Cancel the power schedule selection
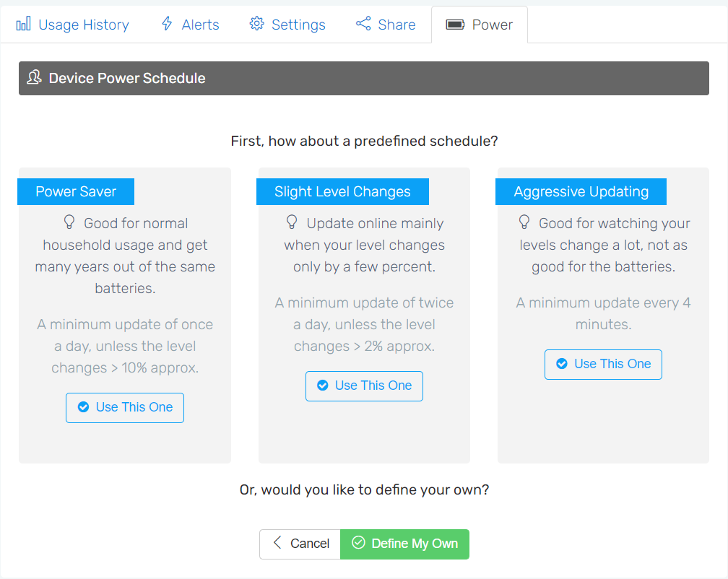Image resolution: width=728 pixels, height=579 pixels. [300, 544]
